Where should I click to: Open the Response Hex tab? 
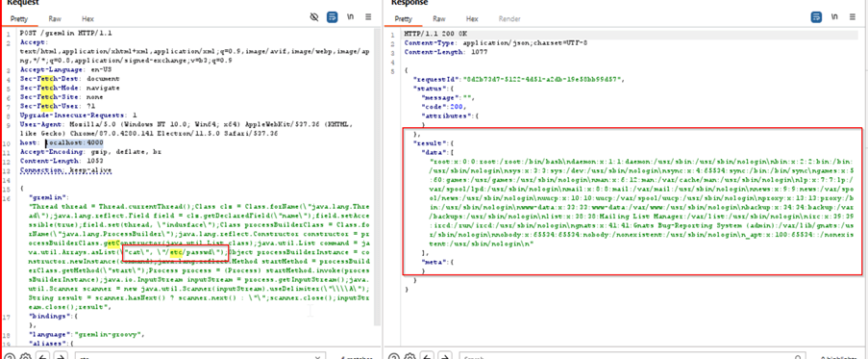[x=472, y=19]
